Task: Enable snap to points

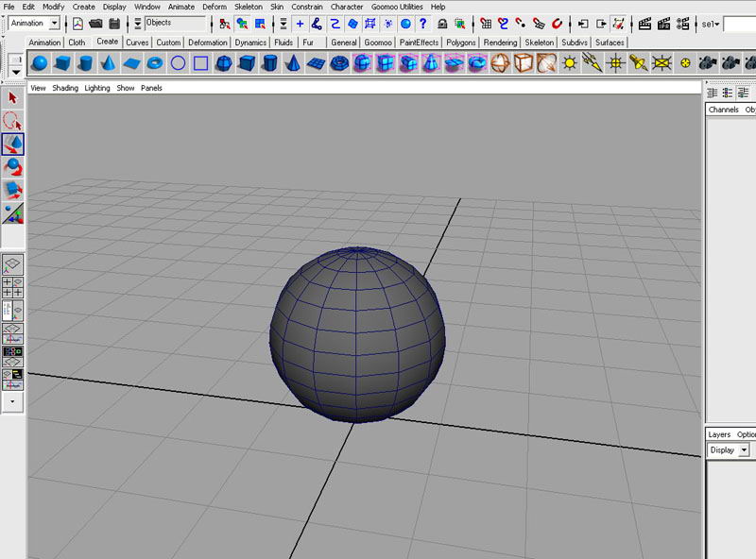Action: [x=521, y=24]
